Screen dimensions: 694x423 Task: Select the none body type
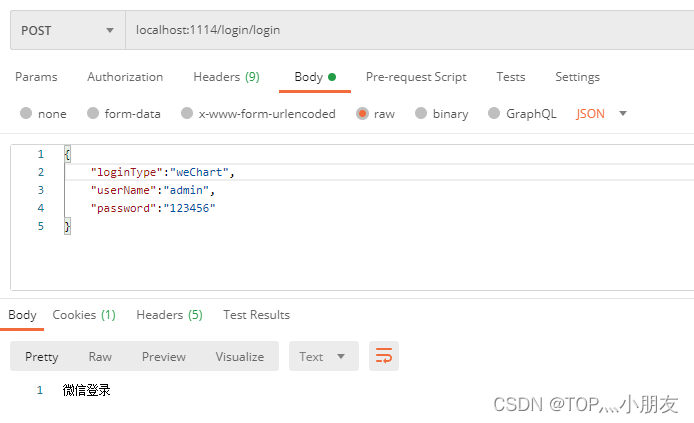coord(26,114)
